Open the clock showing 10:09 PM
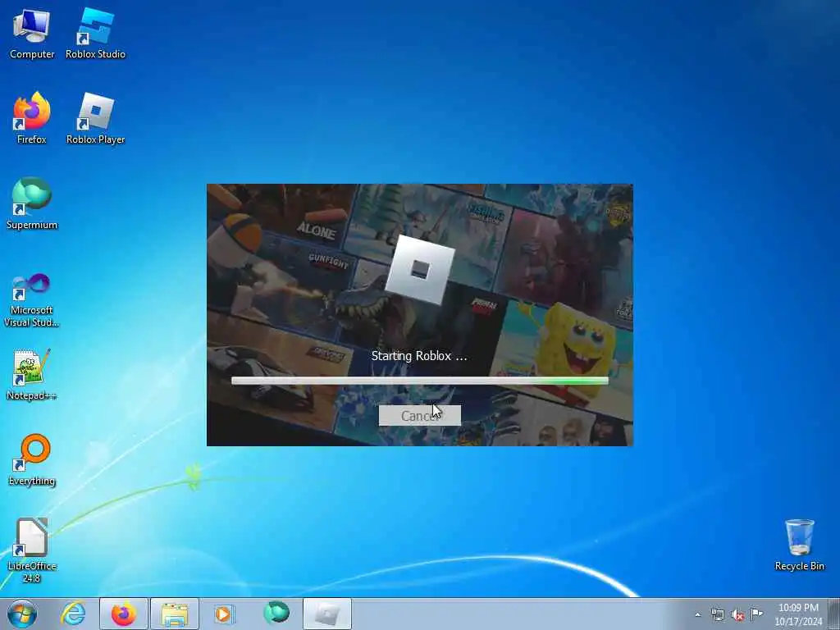Screen dimensions: 840x630 [798, 614]
